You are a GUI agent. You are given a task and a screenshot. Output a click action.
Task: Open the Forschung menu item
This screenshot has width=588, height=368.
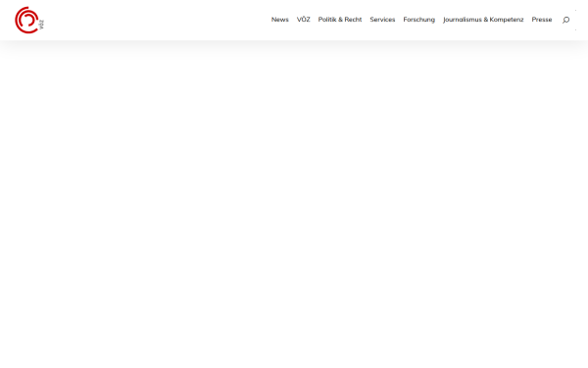point(418,20)
